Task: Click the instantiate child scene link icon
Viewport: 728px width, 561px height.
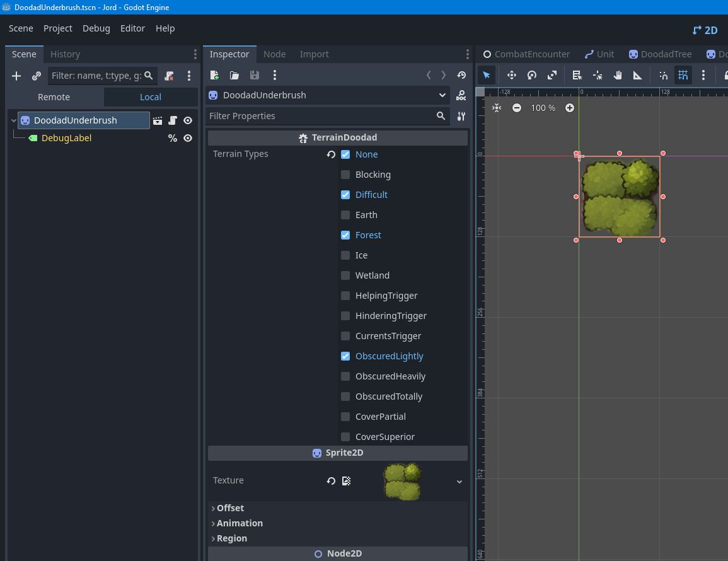Action: point(36,76)
